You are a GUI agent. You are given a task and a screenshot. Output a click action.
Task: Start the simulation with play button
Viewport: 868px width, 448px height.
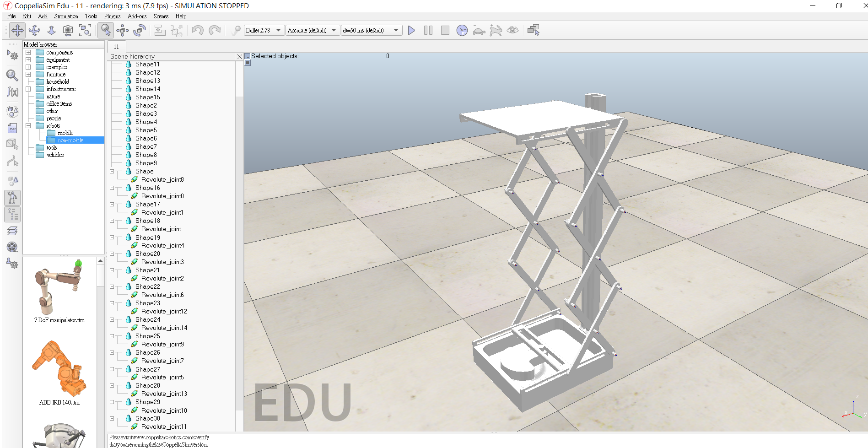(411, 30)
